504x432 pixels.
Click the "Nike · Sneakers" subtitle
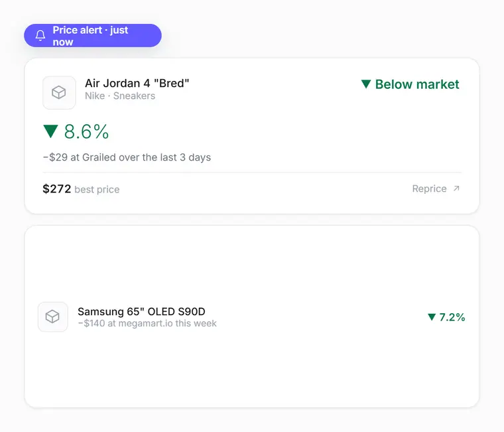click(x=120, y=96)
